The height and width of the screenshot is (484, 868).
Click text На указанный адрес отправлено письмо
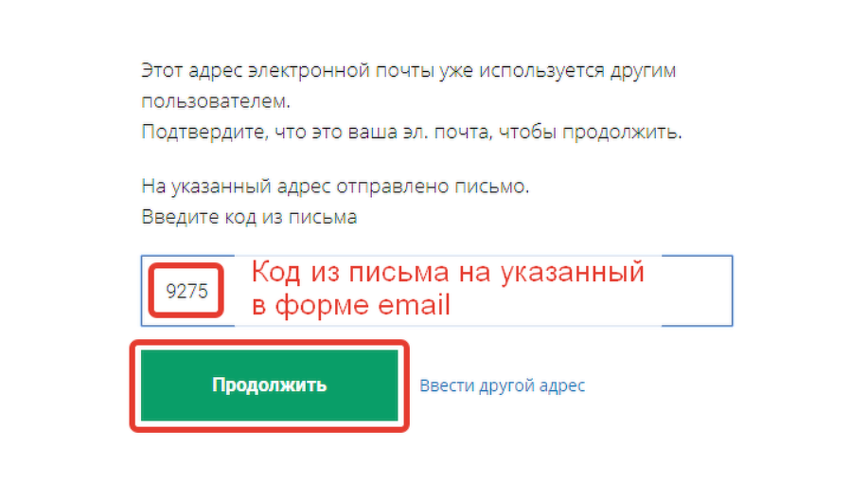tap(335, 186)
